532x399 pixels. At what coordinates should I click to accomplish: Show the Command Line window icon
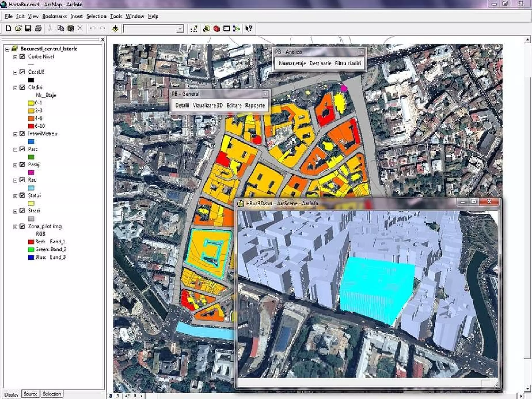point(227,29)
